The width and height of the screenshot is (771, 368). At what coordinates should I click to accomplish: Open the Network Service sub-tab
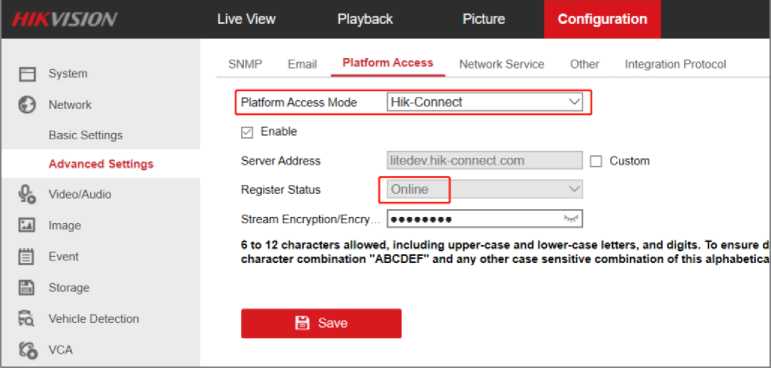(x=502, y=64)
